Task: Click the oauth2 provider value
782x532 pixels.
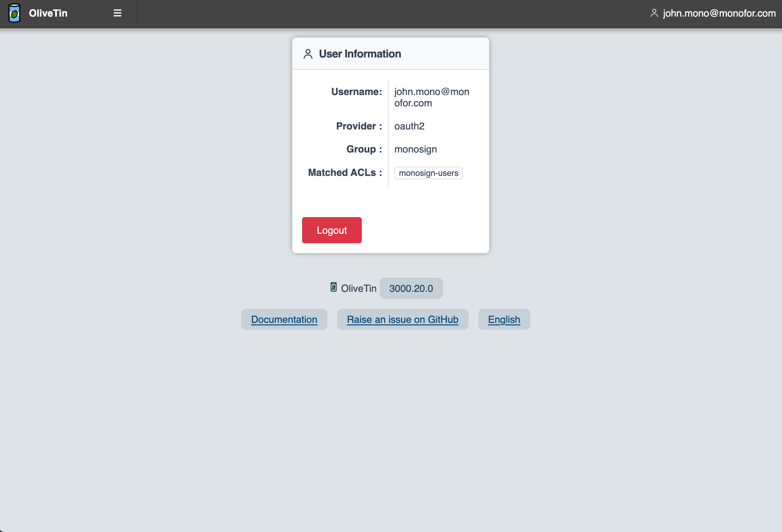Action: pos(409,126)
